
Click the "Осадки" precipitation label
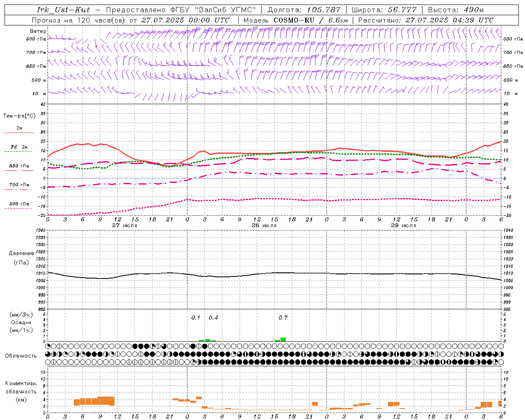pyautogui.click(x=21, y=322)
